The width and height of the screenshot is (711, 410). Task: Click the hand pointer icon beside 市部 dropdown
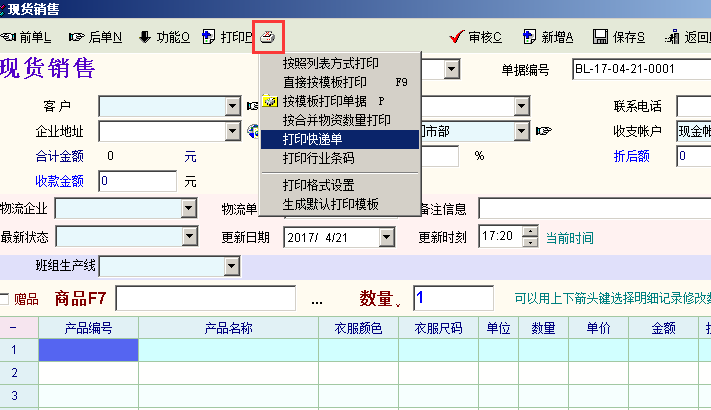pos(543,131)
